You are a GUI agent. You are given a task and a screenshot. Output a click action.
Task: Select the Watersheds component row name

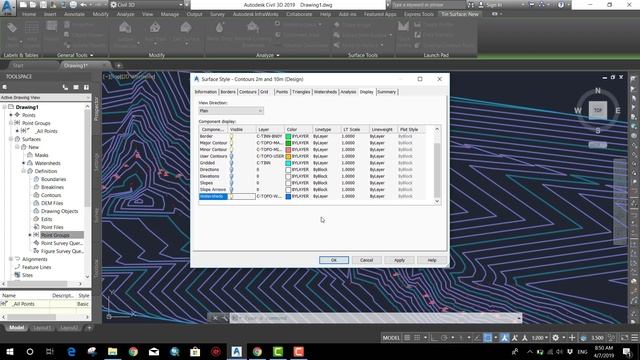[213, 196]
